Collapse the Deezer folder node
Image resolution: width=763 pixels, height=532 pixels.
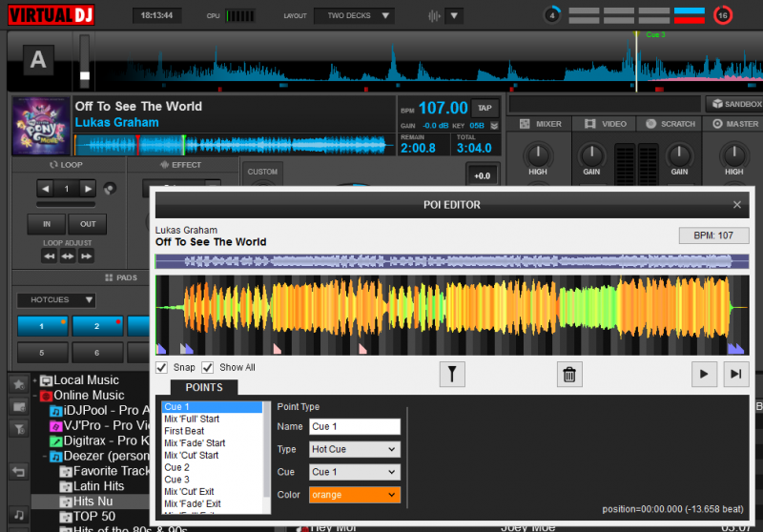pos(45,456)
